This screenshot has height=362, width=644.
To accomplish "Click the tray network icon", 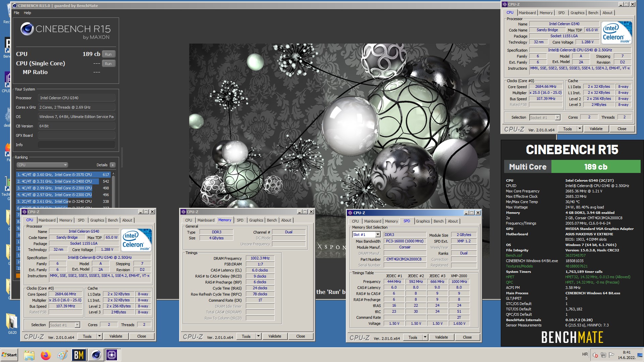I will pos(603,355).
